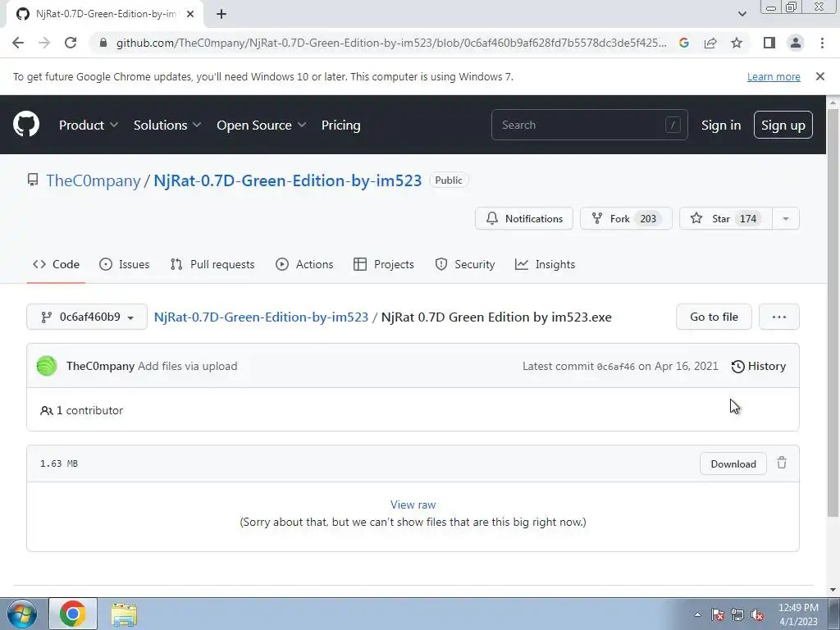Open the Actions tab
The width and height of the screenshot is (840, 630).
[304, 264]
